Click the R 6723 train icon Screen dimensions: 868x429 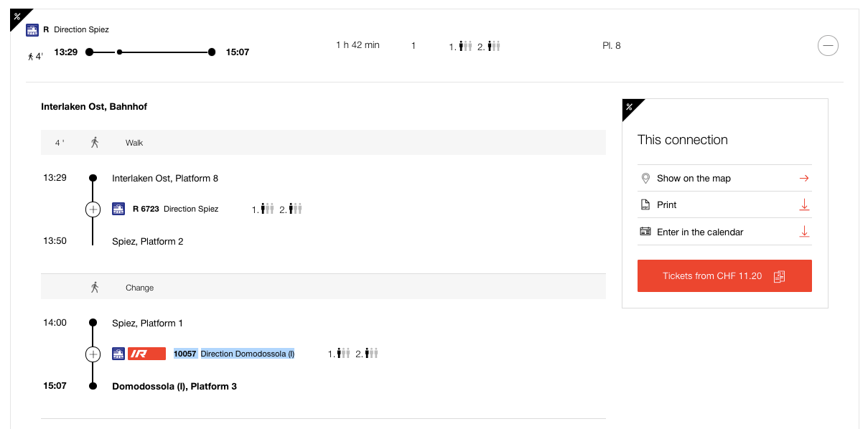118,209
